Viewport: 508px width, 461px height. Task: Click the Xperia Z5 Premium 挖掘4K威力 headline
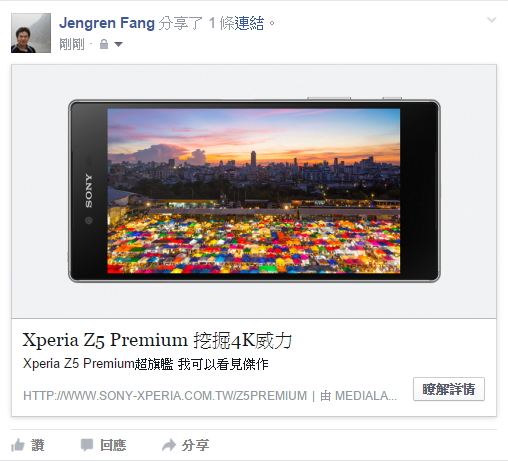click(157, 340)
